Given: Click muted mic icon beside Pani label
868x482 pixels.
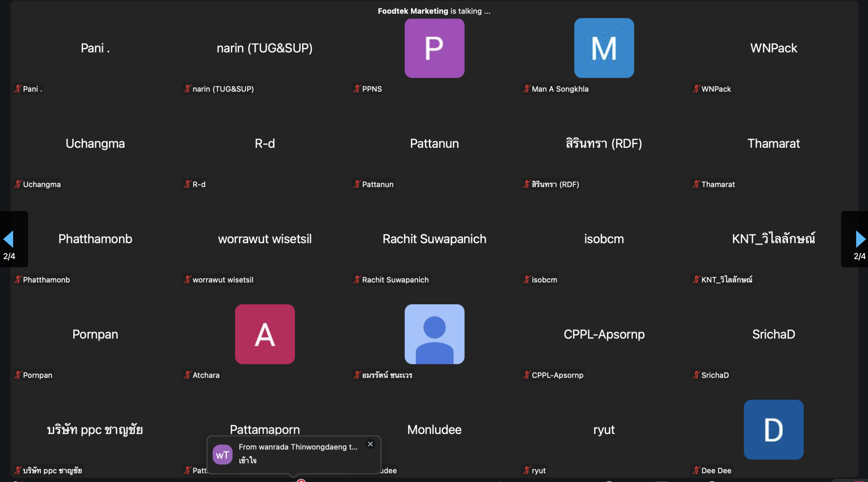Looking at the screenshot, I should pyautogui.click(x=18, y=89).
